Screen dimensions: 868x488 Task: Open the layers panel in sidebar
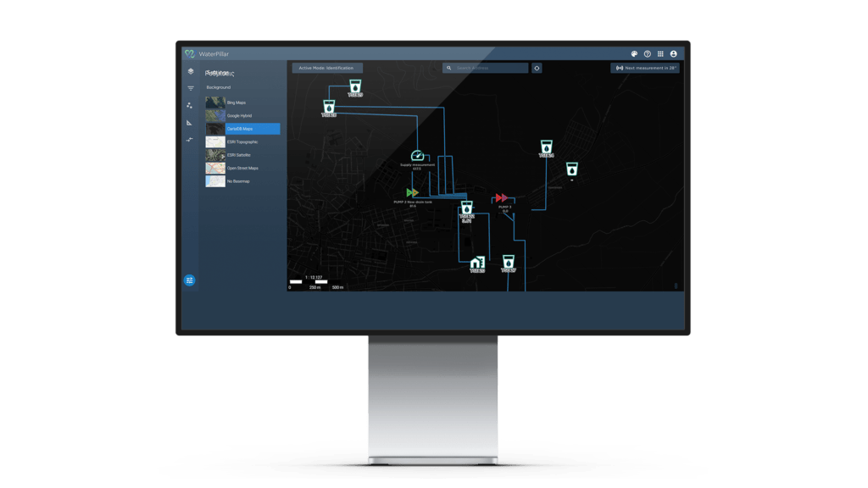pos(190,71)
